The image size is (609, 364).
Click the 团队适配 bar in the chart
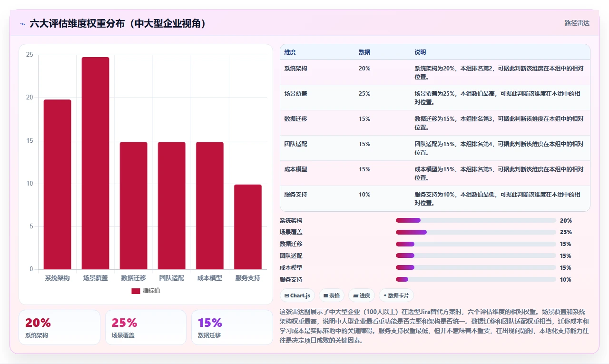(172, 206)
